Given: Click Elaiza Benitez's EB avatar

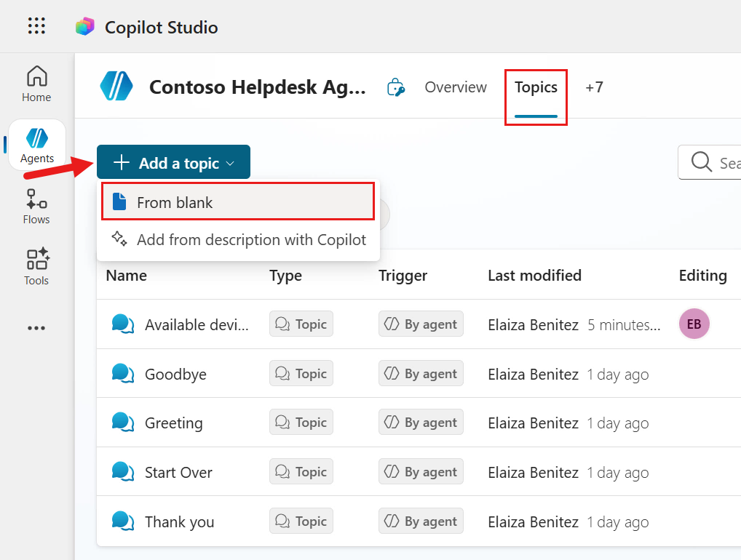Looking at the screenshot, I should tap(694, 324).
